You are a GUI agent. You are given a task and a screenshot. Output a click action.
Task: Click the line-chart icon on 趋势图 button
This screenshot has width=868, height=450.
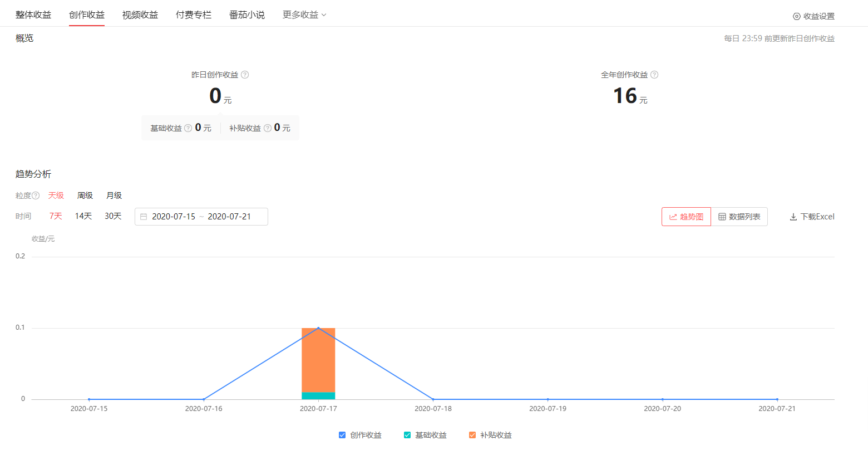click(x=673, y=216)
